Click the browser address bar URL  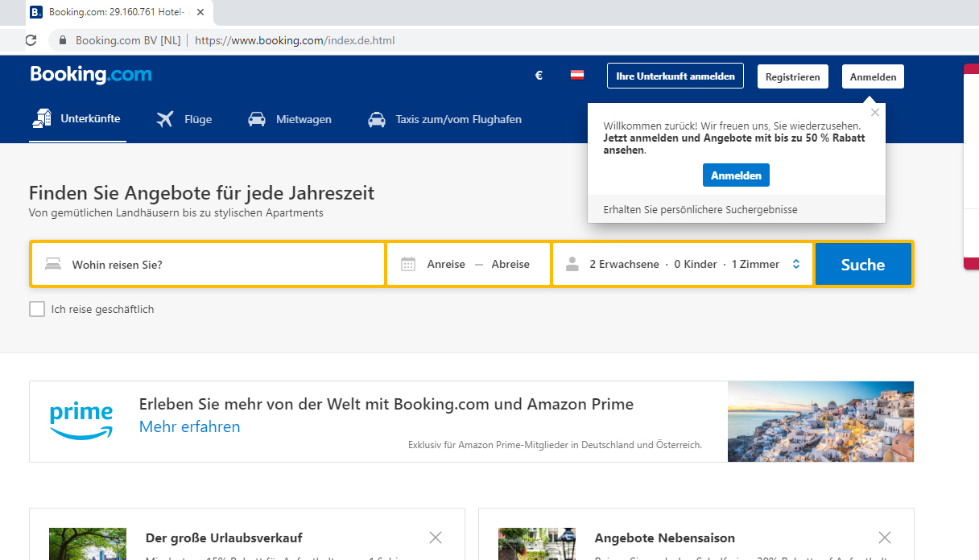pyautogui.click(x=295, y=40)
